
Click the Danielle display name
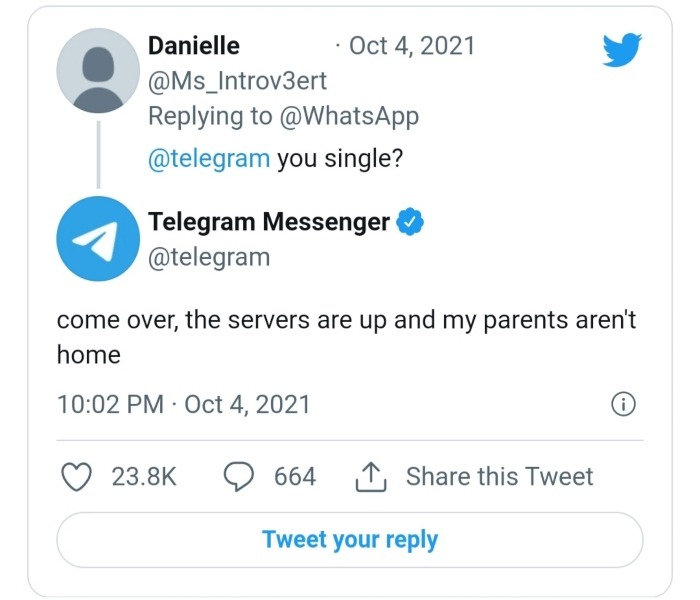coord(194,46)
